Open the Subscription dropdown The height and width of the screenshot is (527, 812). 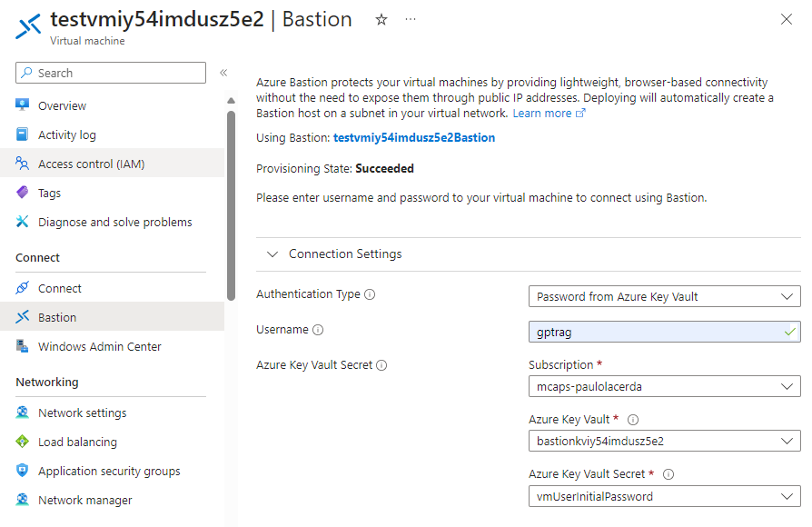click(x=665, y=386)
